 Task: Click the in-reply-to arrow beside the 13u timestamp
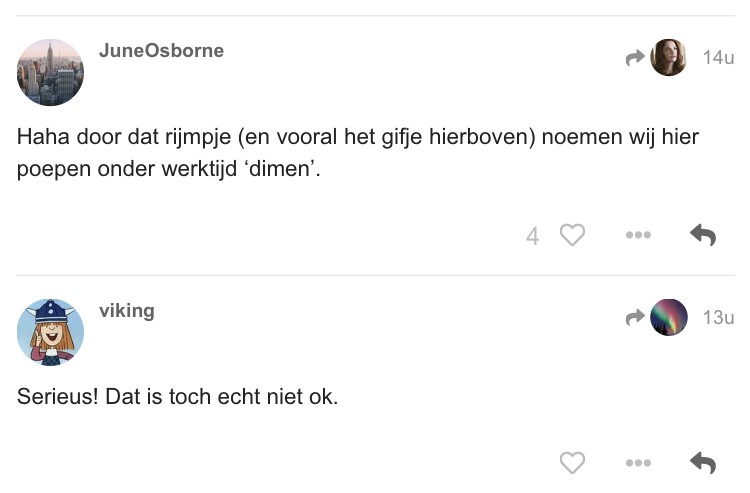(x=635, y=318)
